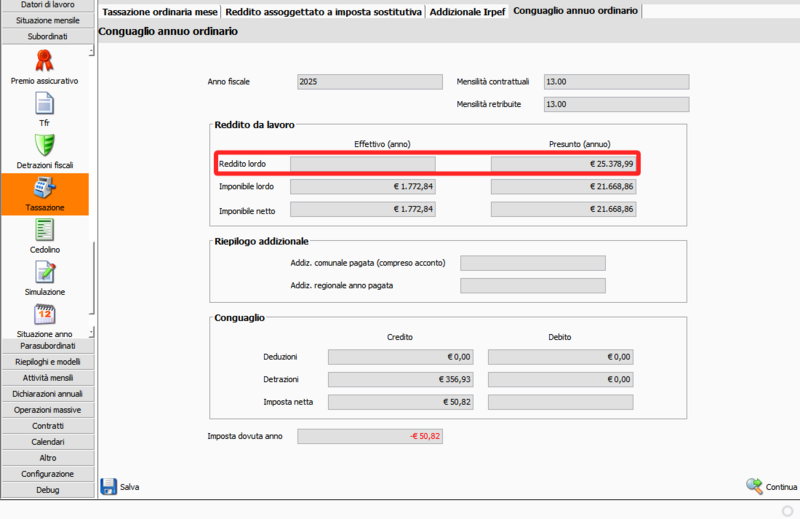
Task: Open Situazione anno calendar icon
Action: 44,314
